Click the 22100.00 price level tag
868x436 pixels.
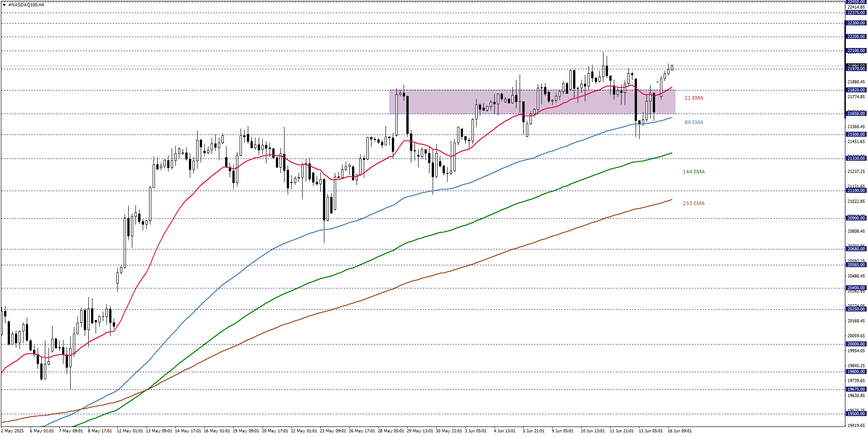coord(856,51)
